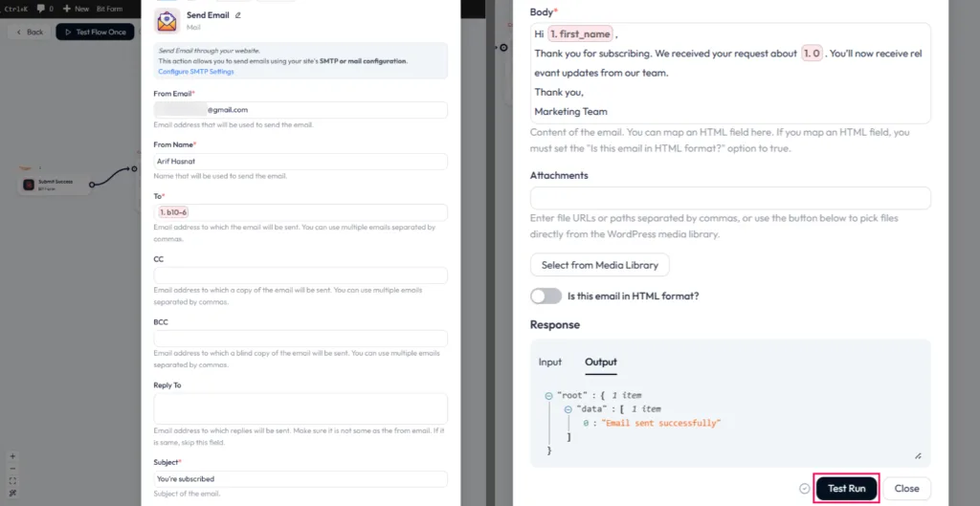Click the Send Email envelope app icon
This screenshot has width=980, height=506.
click(167, 21)
